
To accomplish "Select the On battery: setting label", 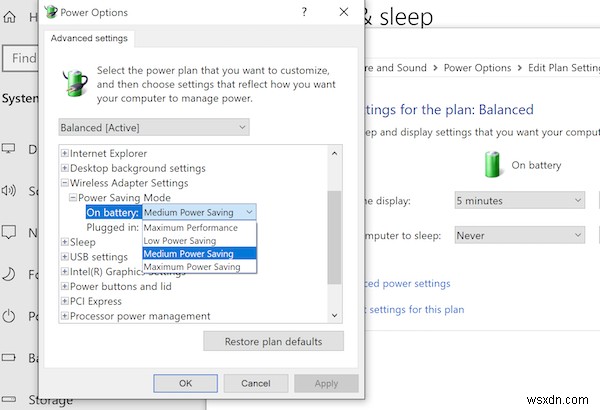I will pos(112,212).
